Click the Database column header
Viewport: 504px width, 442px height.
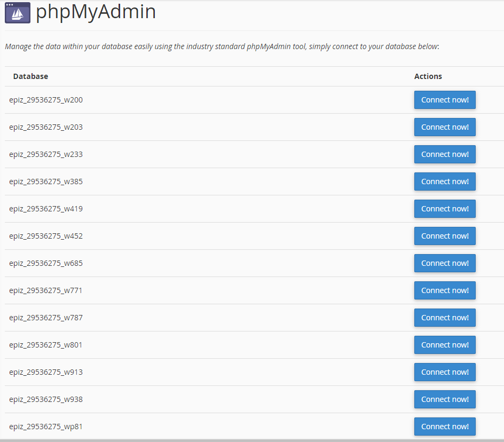coord(30,76)
